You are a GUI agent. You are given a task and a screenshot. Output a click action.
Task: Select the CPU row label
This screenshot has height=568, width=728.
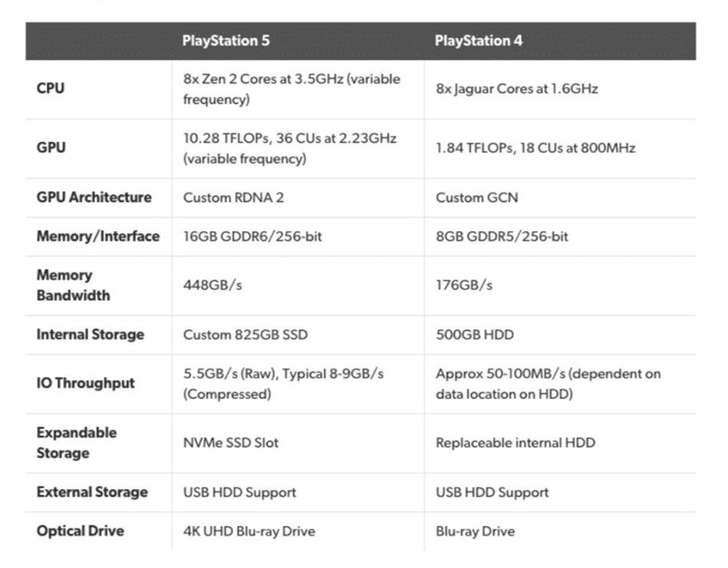click(51, 88)
